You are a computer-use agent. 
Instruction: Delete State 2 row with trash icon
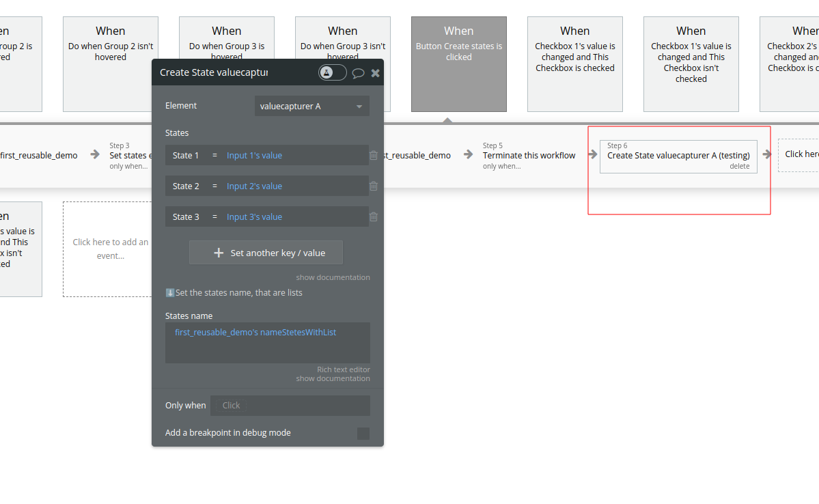tap(374, 186)
